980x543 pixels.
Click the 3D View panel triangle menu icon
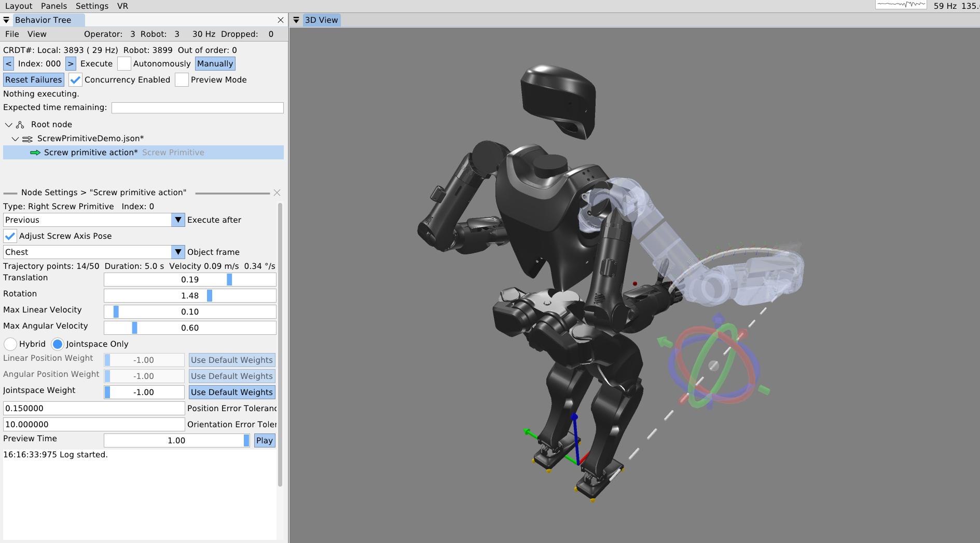coord(296,20)
